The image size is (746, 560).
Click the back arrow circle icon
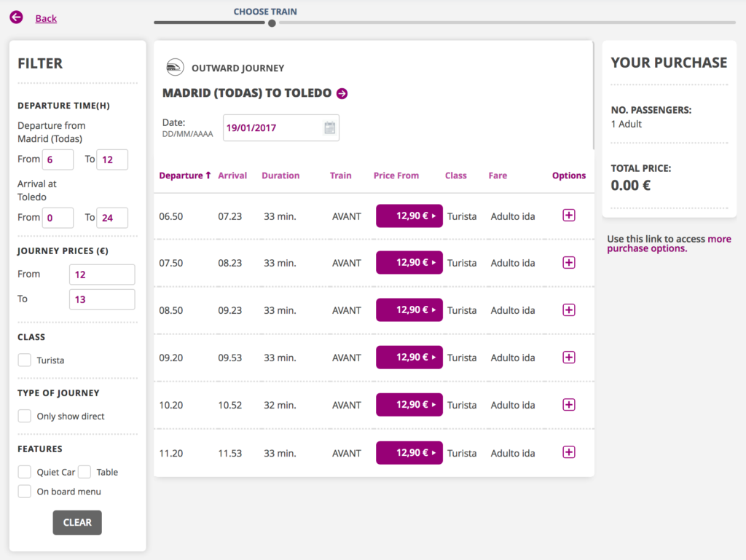pos(16,17)
